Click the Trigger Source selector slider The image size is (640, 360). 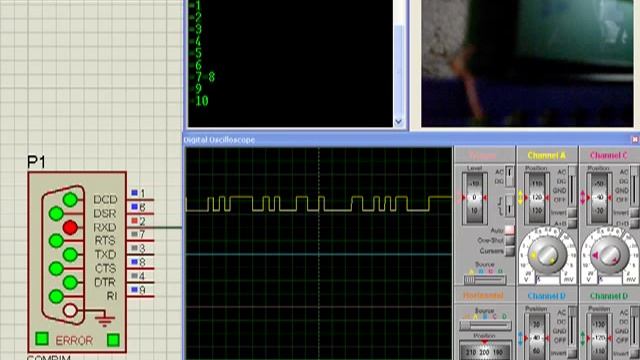click(x=485, y=280)
